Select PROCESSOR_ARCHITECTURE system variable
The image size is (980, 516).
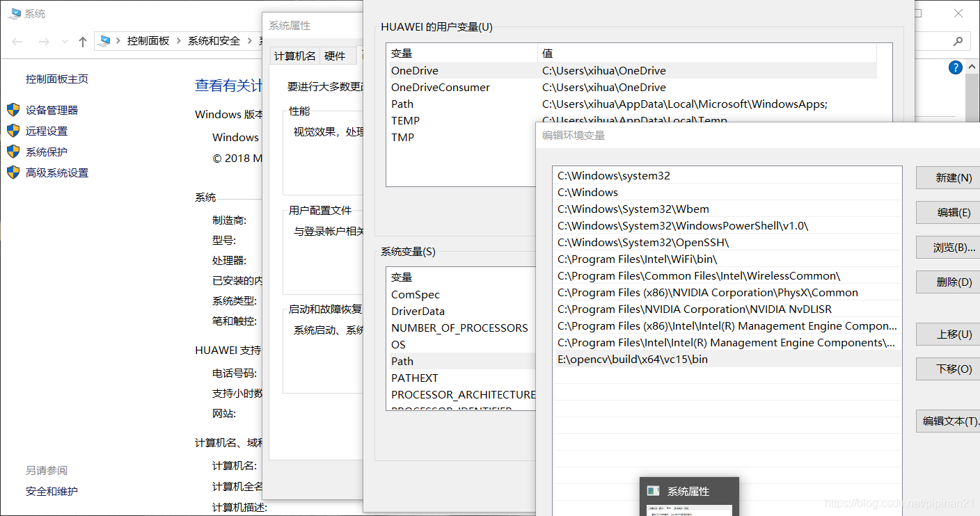461,394
